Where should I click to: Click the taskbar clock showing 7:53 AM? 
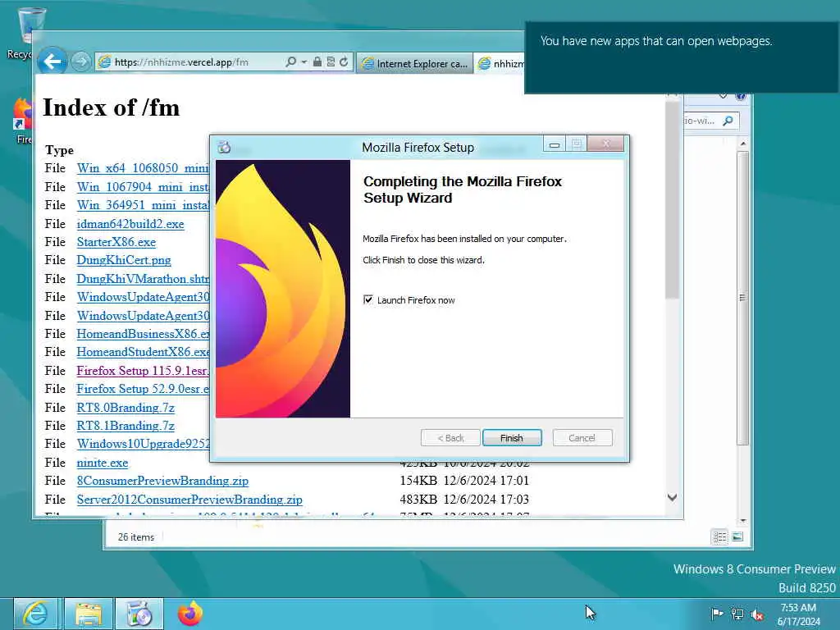(x=798, y=614)
